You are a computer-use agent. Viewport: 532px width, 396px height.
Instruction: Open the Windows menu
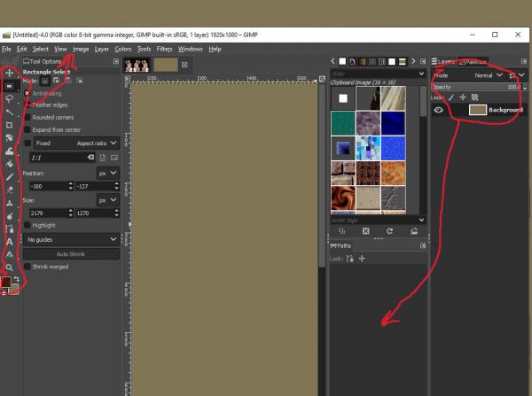191,49
